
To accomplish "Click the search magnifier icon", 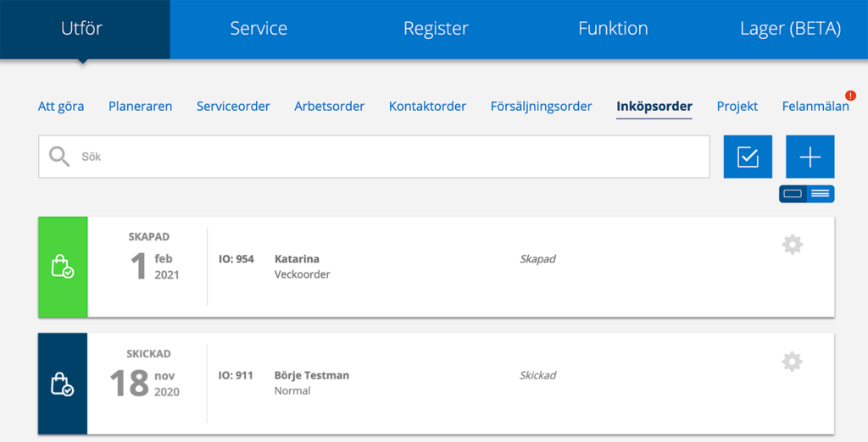I will pos(59,157).
